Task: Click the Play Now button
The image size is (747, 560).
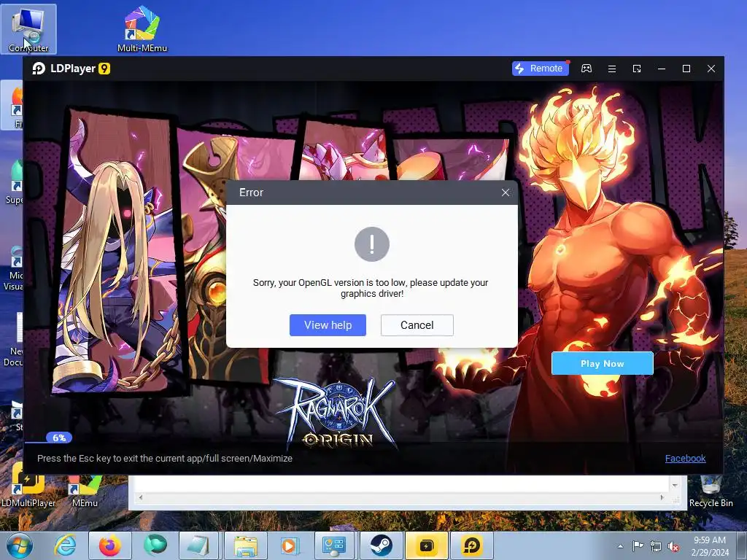Action: pos(602,363)
